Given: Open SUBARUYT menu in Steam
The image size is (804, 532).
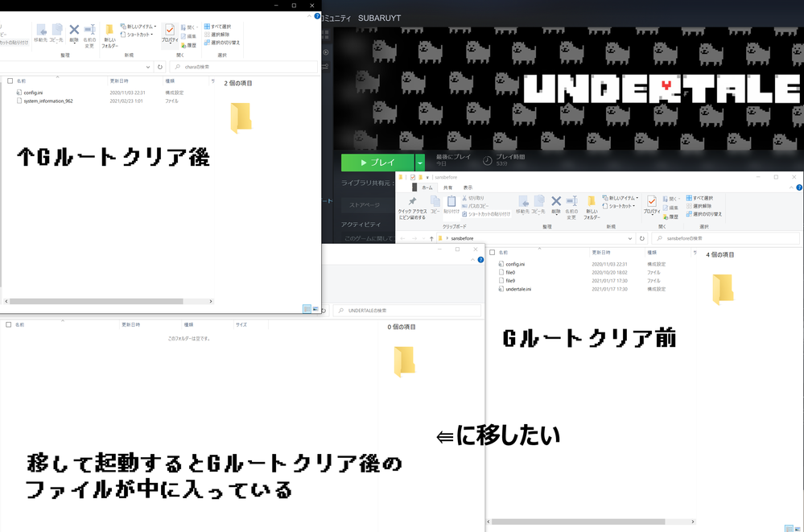Looking at the screenshot, I should (379, 18).
